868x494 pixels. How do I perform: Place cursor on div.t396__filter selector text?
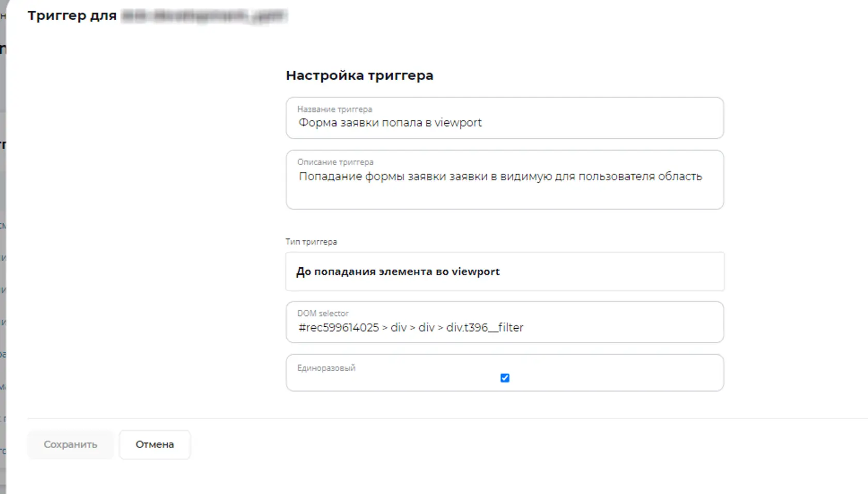485,328
